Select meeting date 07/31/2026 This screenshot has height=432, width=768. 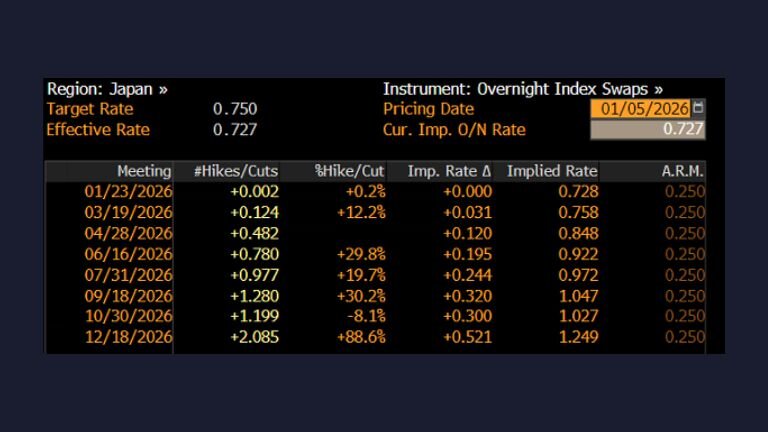(x=128, y=275)
